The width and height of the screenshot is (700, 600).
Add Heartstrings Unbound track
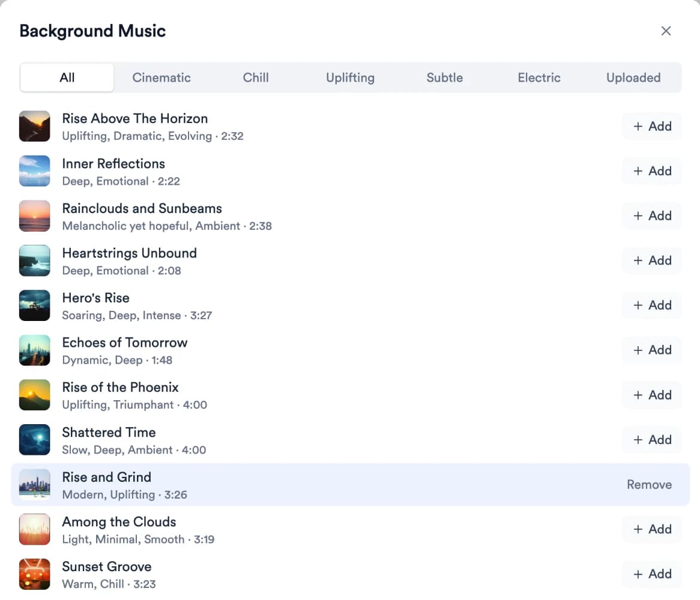point(652,260)
